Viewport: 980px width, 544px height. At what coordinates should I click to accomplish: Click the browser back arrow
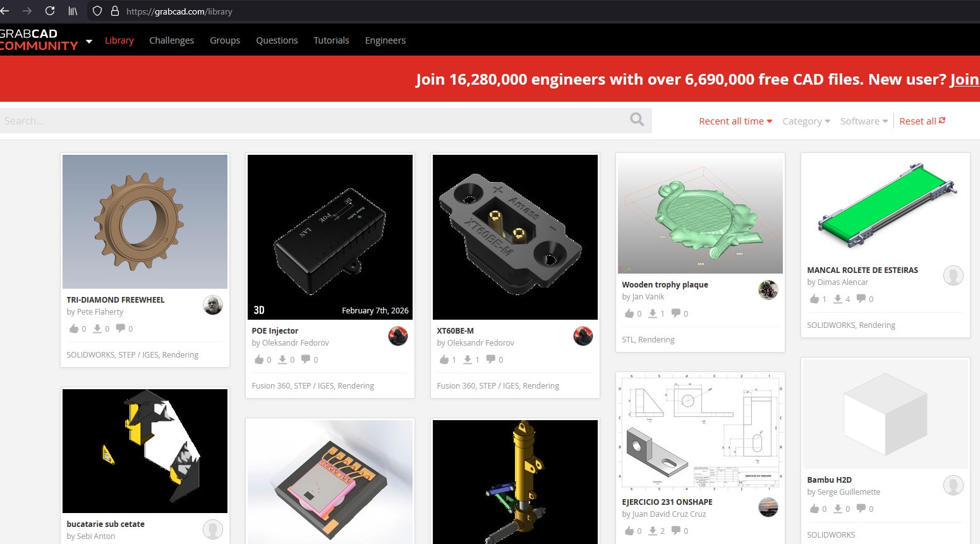[4, 11]
